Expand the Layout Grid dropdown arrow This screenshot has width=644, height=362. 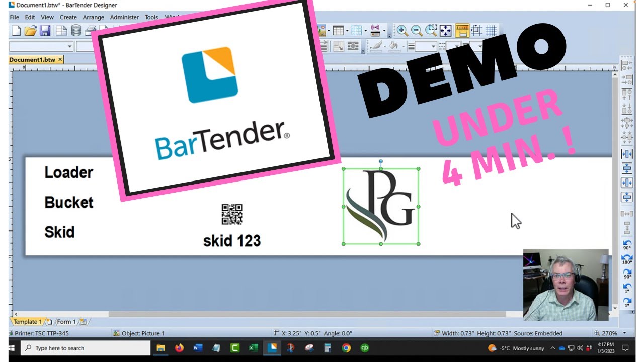(365, 31)
